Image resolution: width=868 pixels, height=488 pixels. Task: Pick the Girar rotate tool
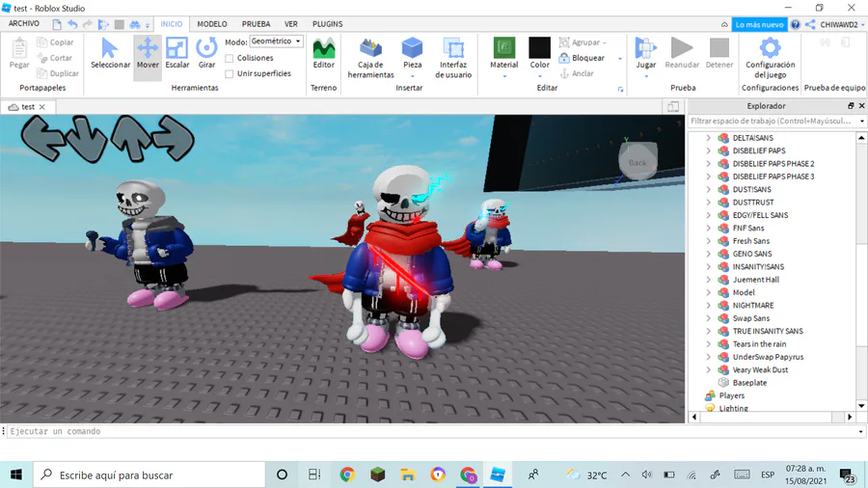(x=206, y=54)
